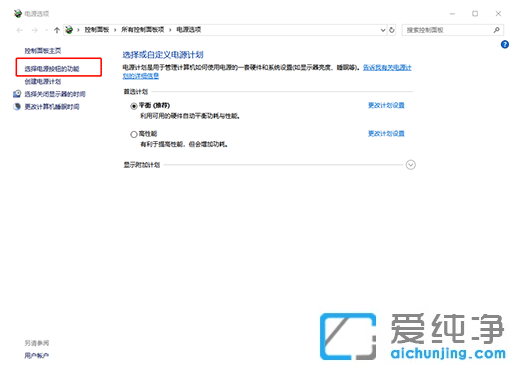Refresh the Control Panel page
Viewport: 509px width, 365px height.
coord(392,30)
